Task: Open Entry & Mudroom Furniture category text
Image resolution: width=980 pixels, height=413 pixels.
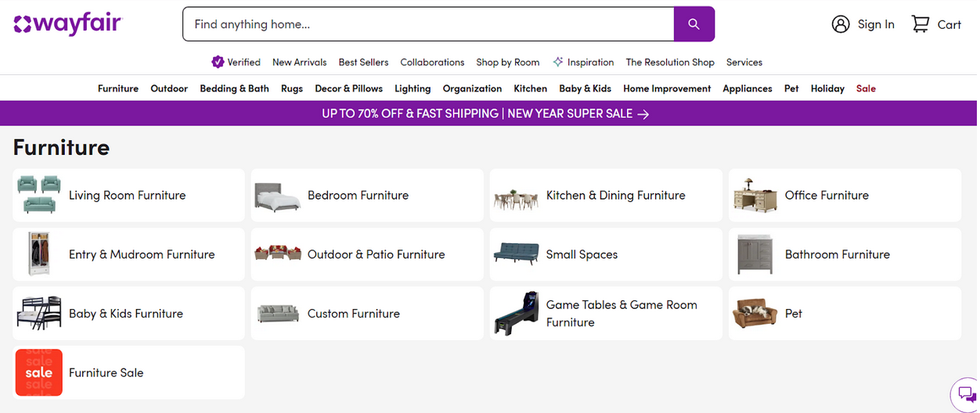Action: [x=142, y=254]
